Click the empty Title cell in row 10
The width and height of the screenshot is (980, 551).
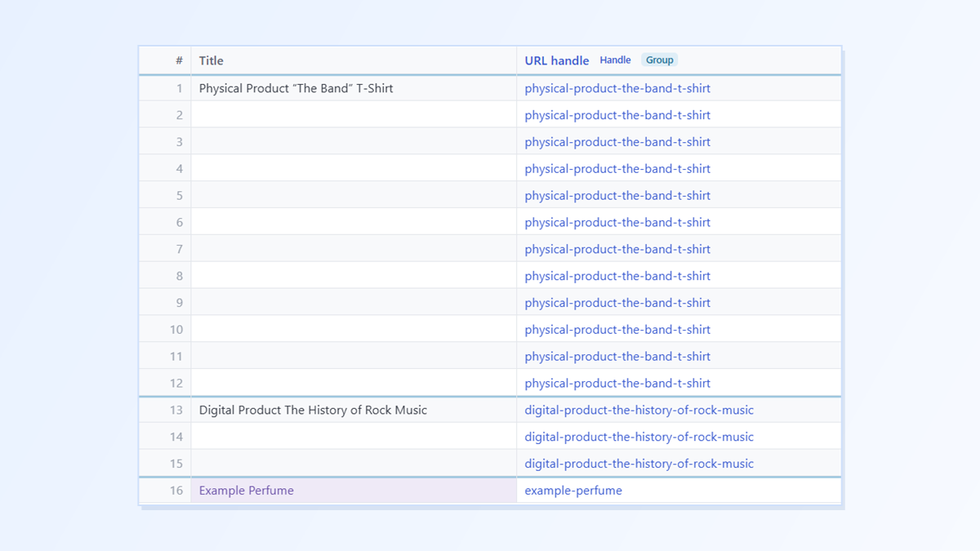(354, 330)
